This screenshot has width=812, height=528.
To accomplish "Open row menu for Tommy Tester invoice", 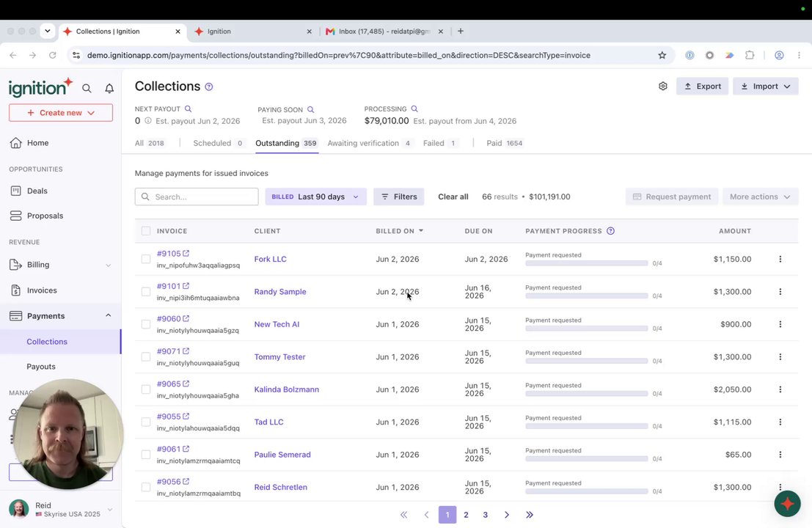I will [780, 356].
